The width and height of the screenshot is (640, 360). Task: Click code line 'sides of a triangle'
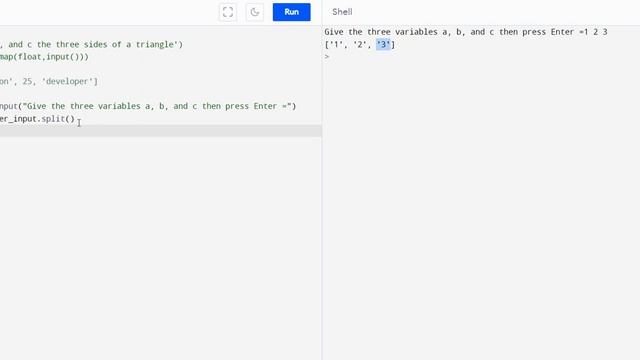pos(91,44)
